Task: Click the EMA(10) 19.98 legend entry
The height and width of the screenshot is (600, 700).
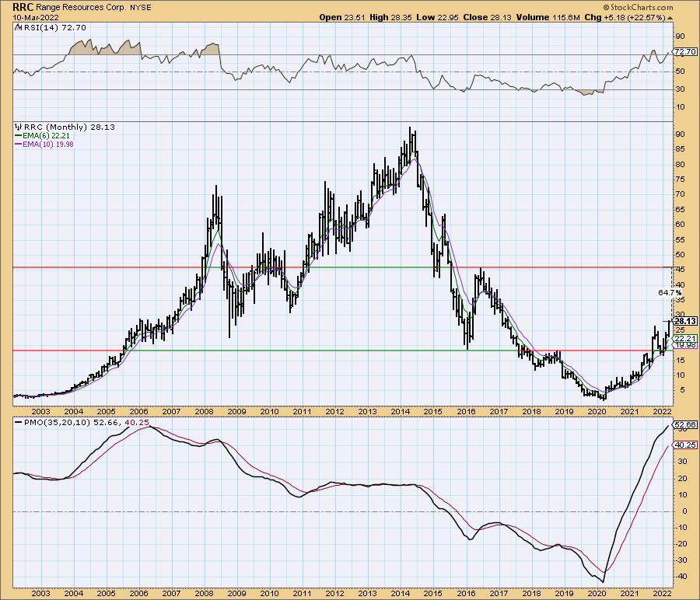Action: pyautogui.click(x=49, y=144)
